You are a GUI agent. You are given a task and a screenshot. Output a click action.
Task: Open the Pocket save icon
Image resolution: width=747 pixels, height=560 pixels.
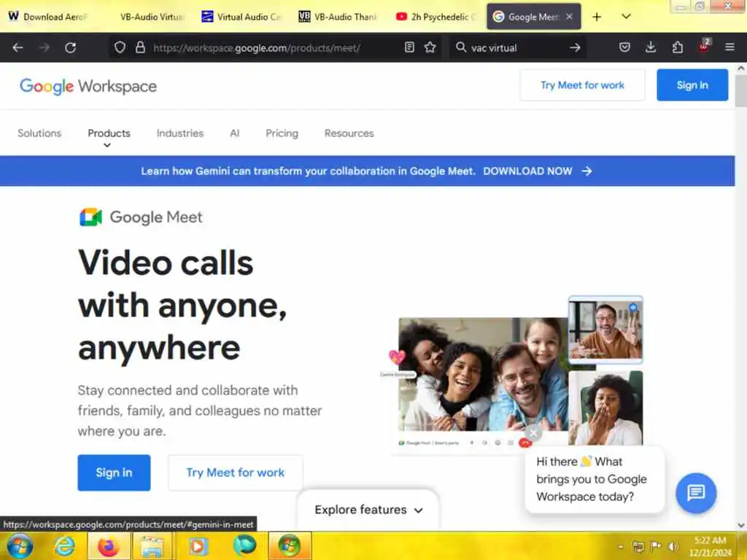click(624, 47)
